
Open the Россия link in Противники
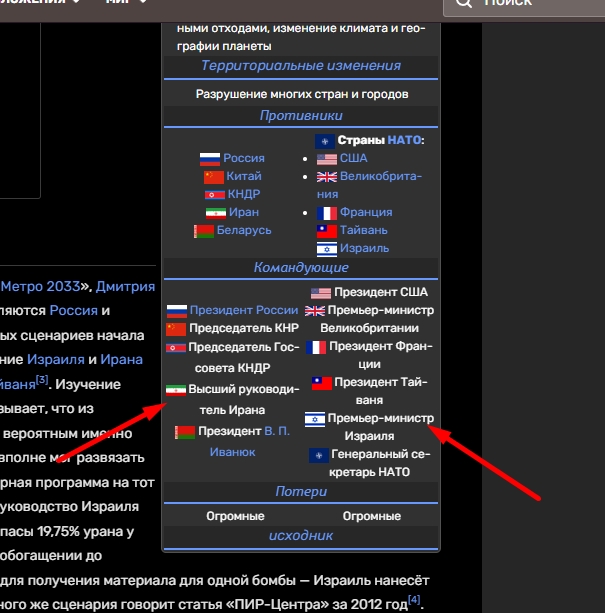244,158
